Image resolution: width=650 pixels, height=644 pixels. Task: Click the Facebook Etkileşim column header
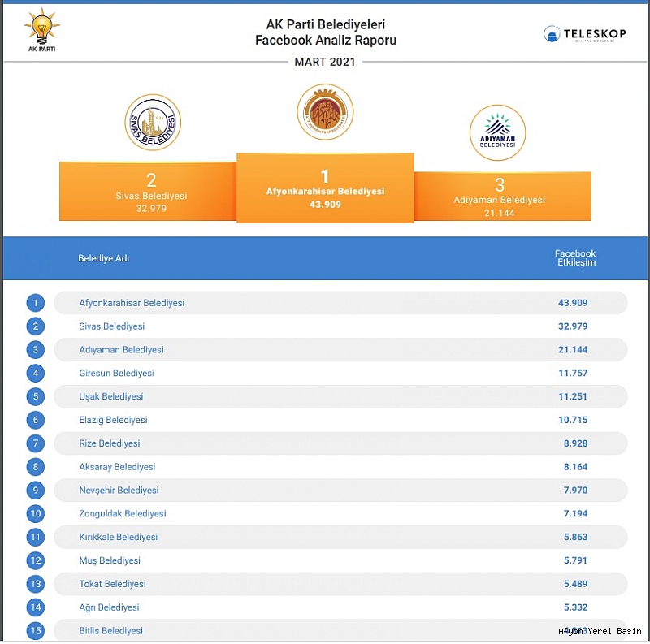[574, 258]
